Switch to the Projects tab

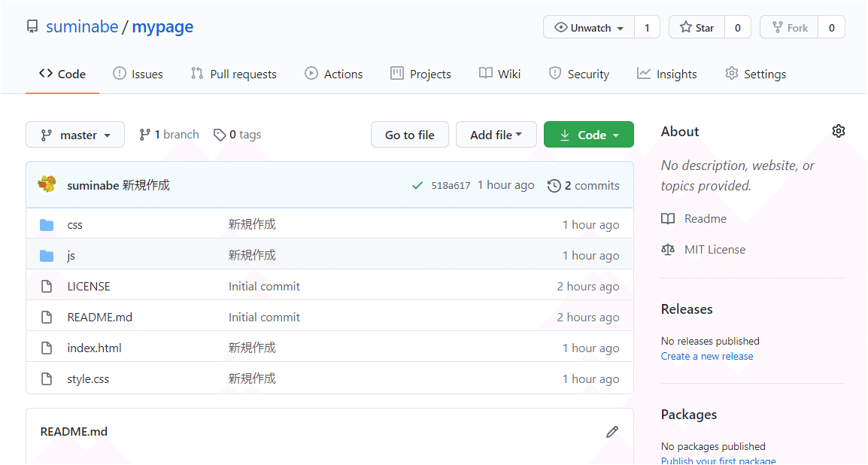[x=420, y=74]
